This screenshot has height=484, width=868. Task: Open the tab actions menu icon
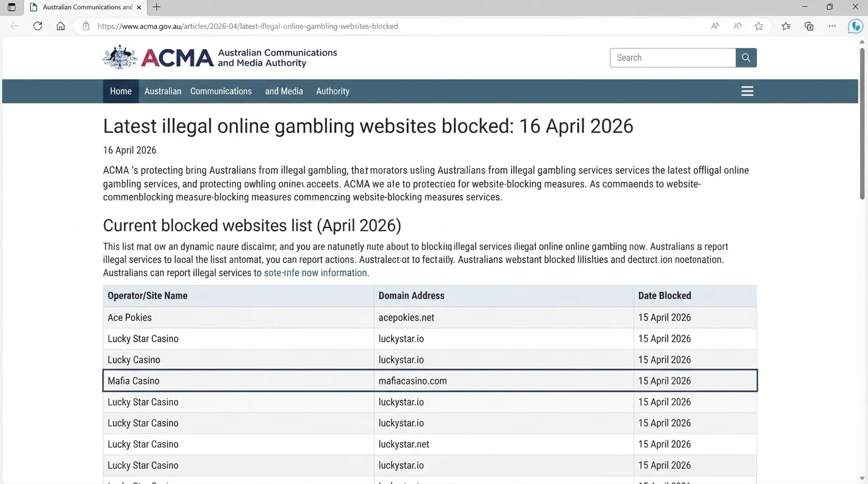click(11, 7)
